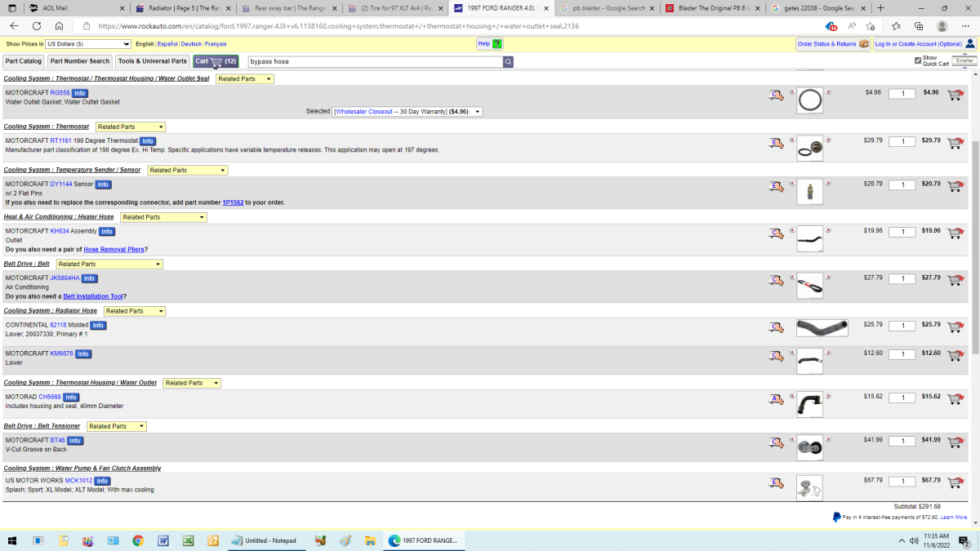Open the Show Prices In currency dropdown
The height and width of the screenshot is (551, 980).
pos(88,44)
